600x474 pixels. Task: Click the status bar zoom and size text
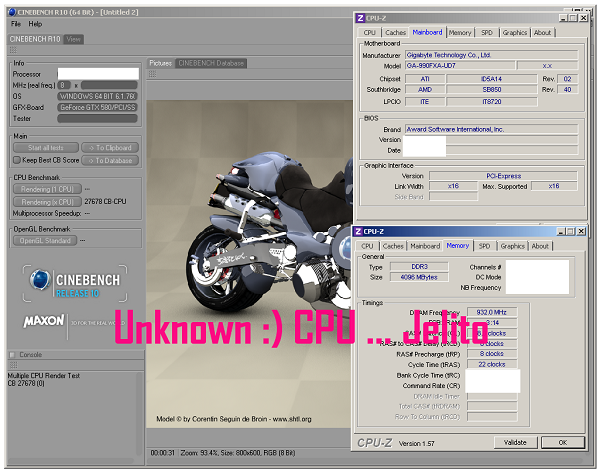[237, 453]
